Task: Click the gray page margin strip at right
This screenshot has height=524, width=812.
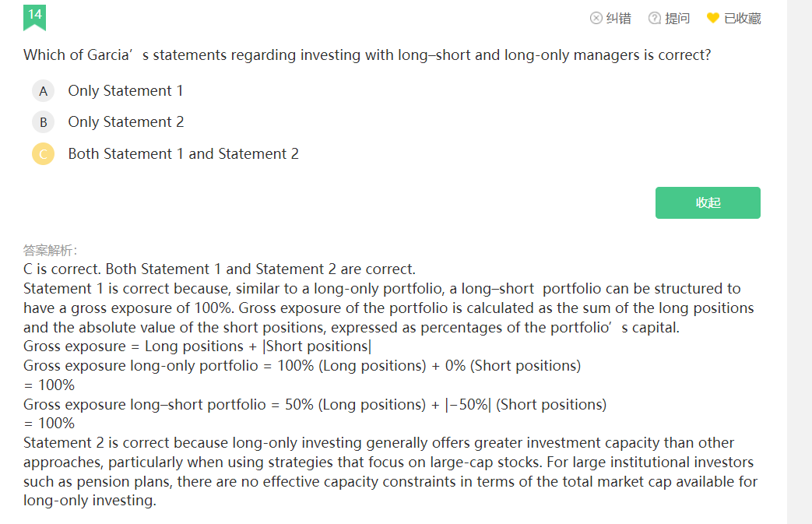Action: click(800, 262)
